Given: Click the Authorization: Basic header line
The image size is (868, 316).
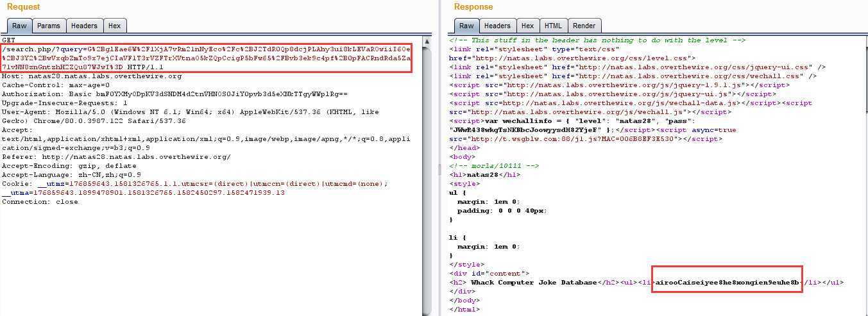Looking at the screenshot, I should pos(174,94).
